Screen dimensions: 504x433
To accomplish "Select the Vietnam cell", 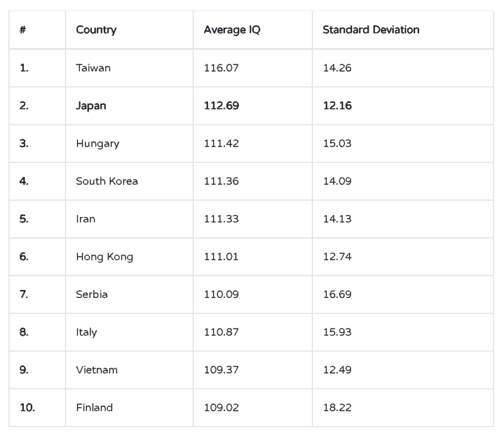I will coord(96,370).
